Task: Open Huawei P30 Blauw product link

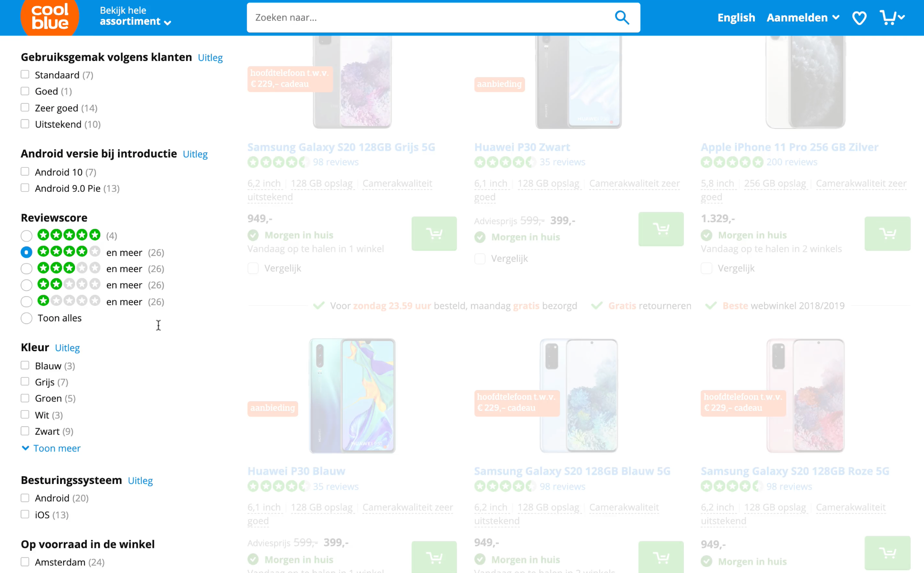Action: (296, 471)
